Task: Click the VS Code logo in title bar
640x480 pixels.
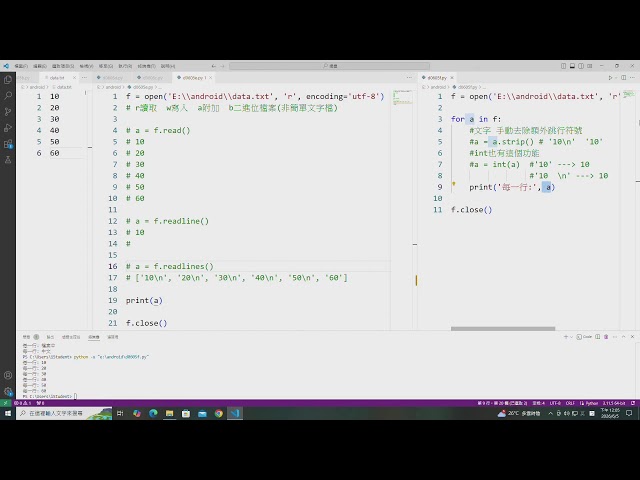Action: coord(6,66)
